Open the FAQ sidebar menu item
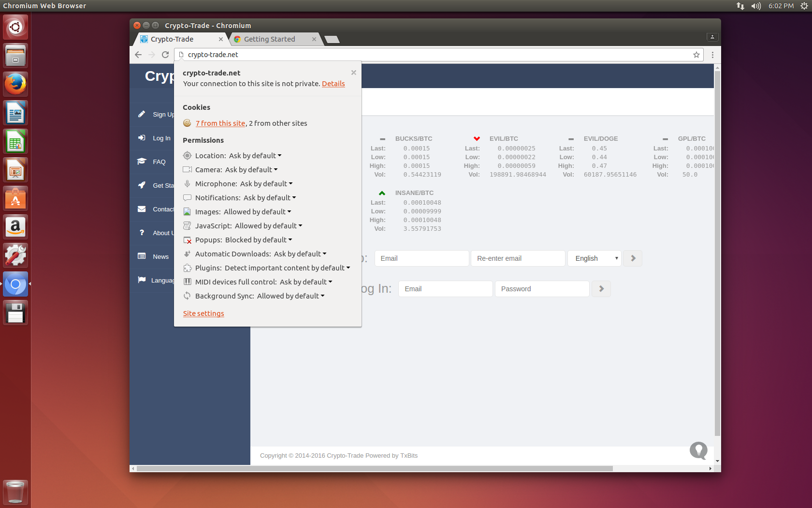 coord(159,162)
